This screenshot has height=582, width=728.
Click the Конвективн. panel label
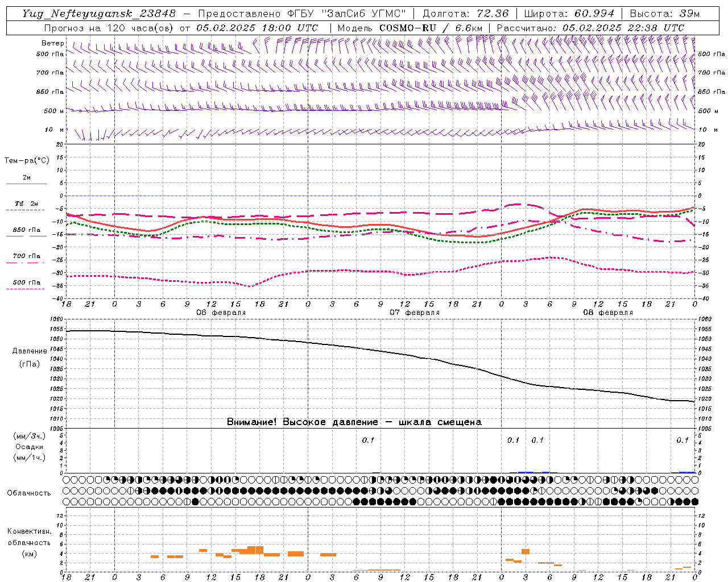pos(29,531)
